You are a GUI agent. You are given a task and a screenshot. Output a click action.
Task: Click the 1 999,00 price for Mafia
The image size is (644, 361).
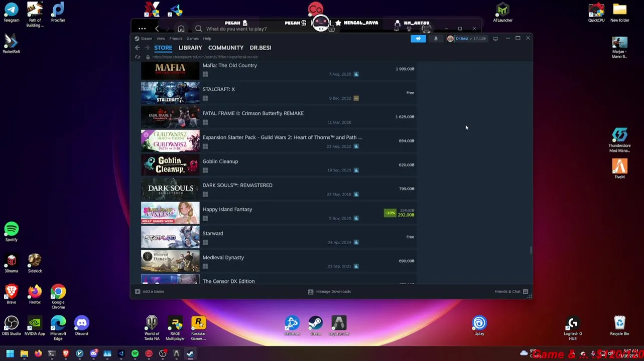(405, 69)
